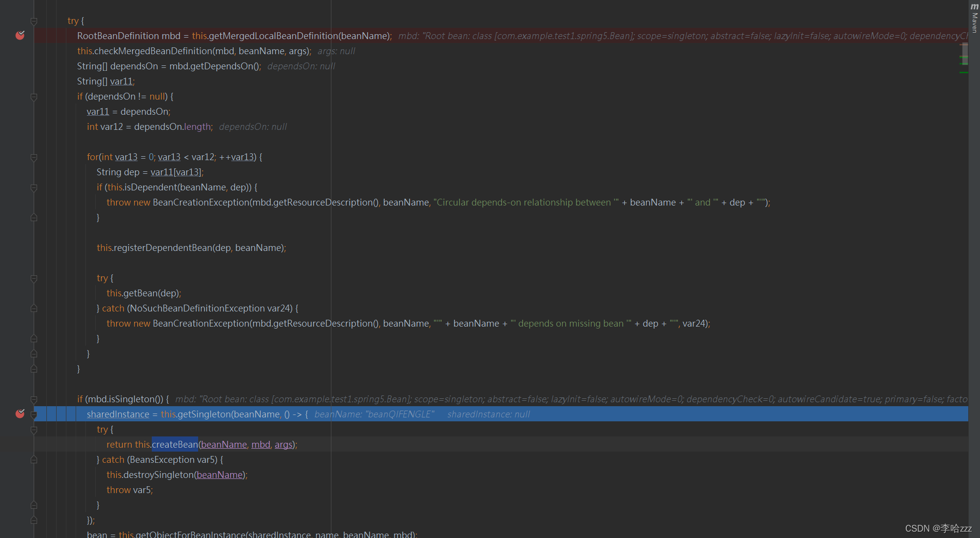Click the fold end marker beside '});'
980x538 pixels.
coord(34,520)
